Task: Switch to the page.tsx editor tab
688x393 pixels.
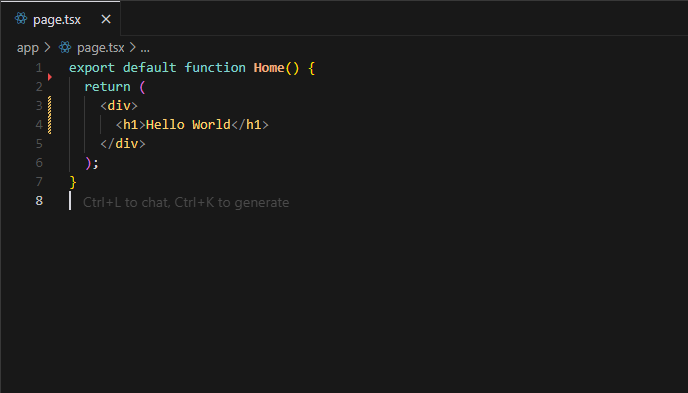Action: (60, 19)
